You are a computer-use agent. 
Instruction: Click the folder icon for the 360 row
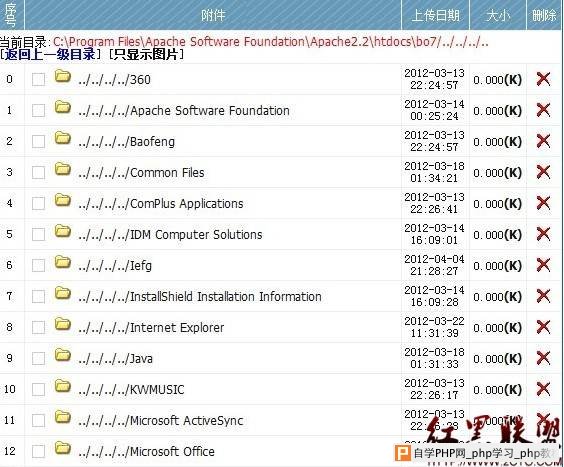63,76
